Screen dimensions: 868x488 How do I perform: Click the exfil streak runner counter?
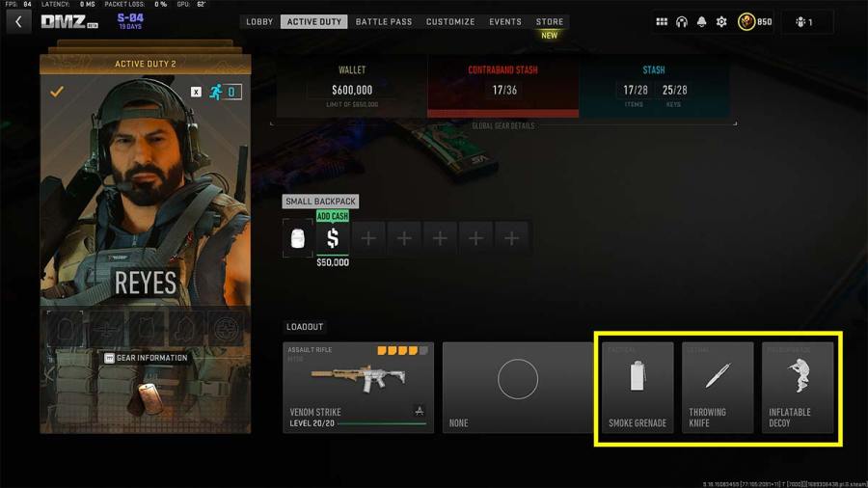(x=226, y=92)
